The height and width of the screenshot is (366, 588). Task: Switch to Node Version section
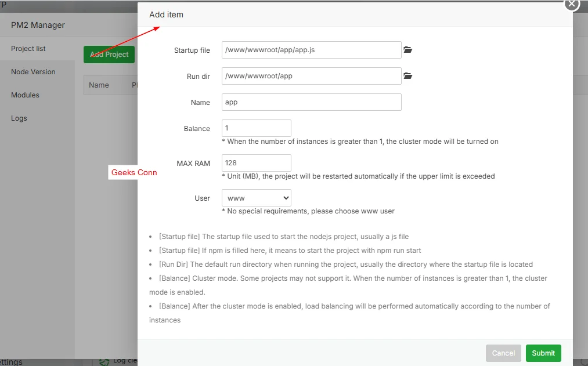coord(32,71)
